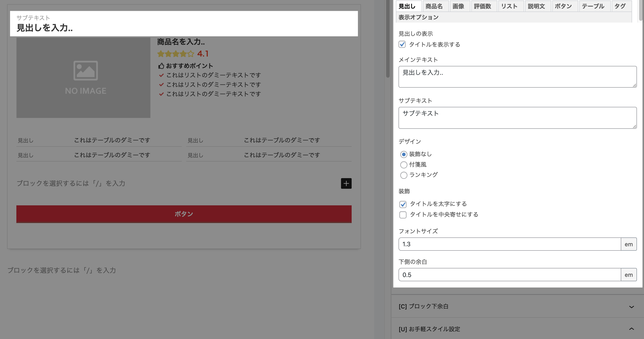Click the star rating icons
644x339 pixels.
176,54
